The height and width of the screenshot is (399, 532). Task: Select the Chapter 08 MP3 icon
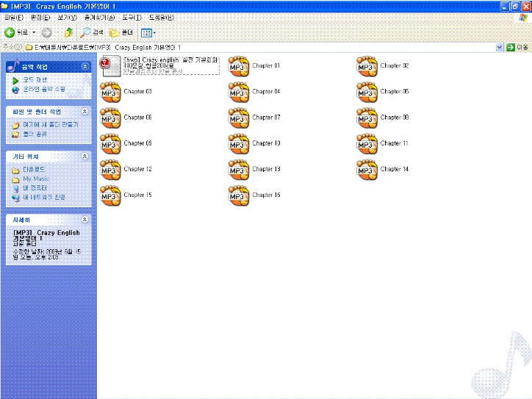pos(367,118)
